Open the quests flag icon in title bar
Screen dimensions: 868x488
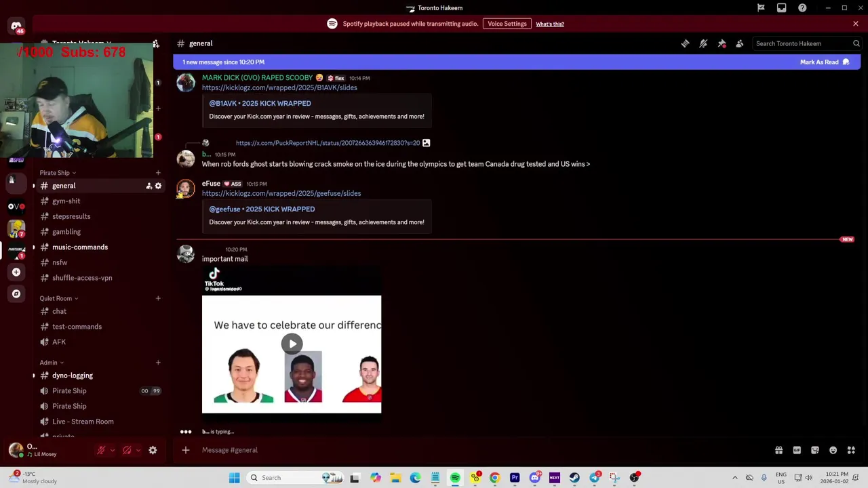coord(761,8)
